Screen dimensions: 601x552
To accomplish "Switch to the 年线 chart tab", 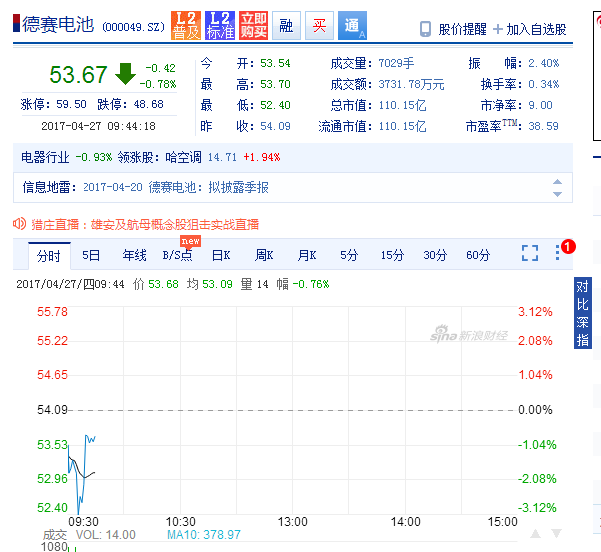I will (x=134, y=255).
